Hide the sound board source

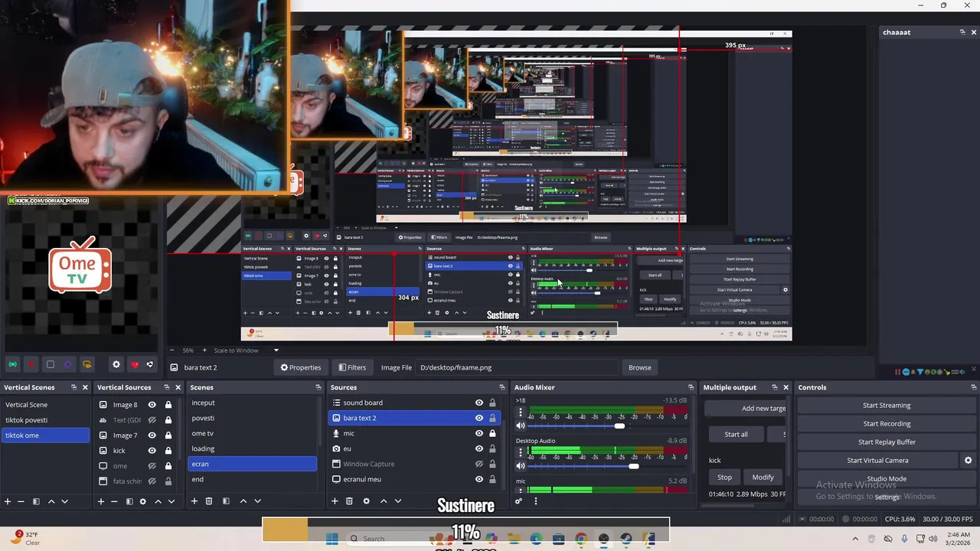click(479, 403)
